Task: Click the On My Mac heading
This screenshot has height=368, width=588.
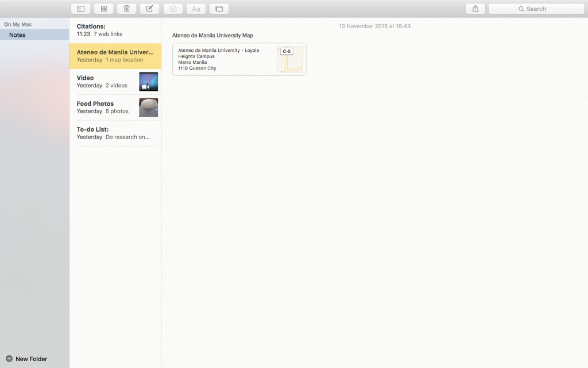Action: pyautogui.click(x=18, y=24)
